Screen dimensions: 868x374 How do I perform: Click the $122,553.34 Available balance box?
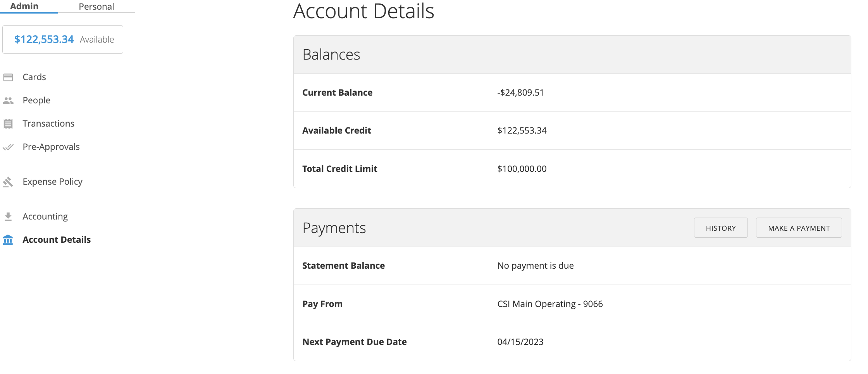click(63, 39)
